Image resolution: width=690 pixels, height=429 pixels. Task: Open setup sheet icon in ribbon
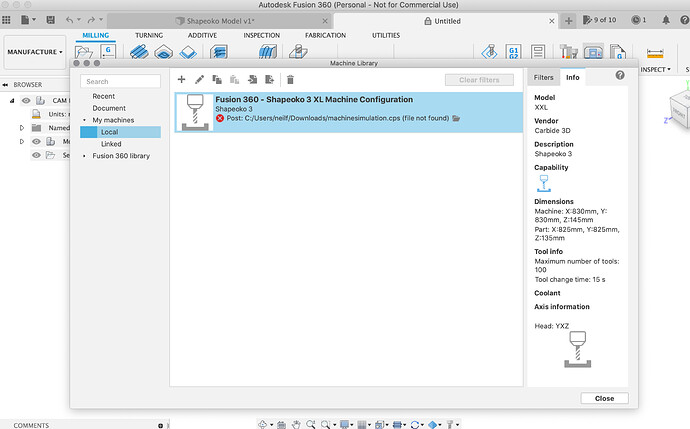point(538,52)
